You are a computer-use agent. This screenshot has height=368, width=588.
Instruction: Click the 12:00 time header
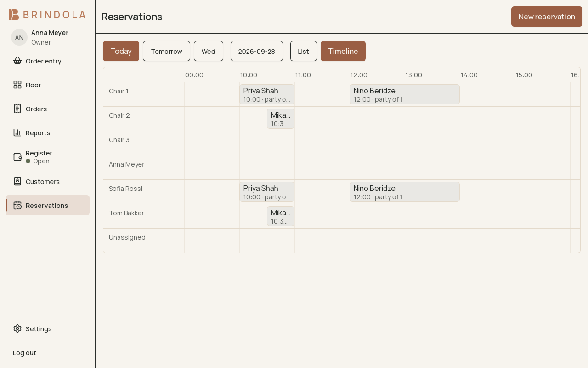point(359,75)
